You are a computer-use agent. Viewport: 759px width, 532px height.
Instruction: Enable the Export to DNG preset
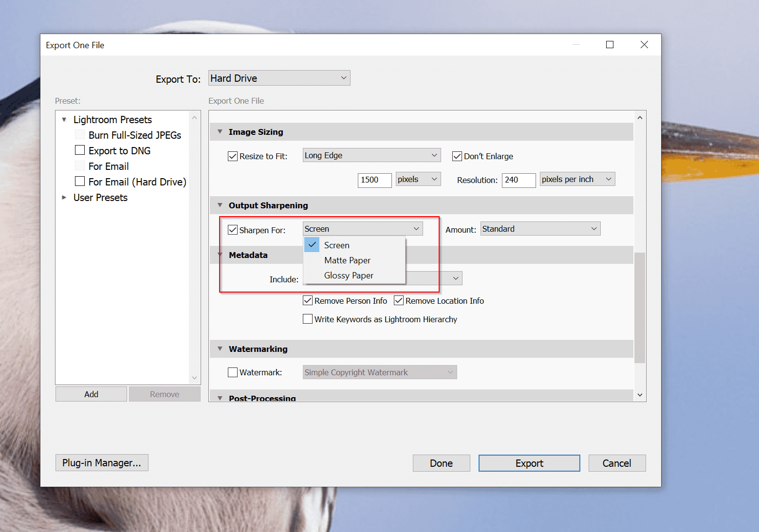point(80,150)
